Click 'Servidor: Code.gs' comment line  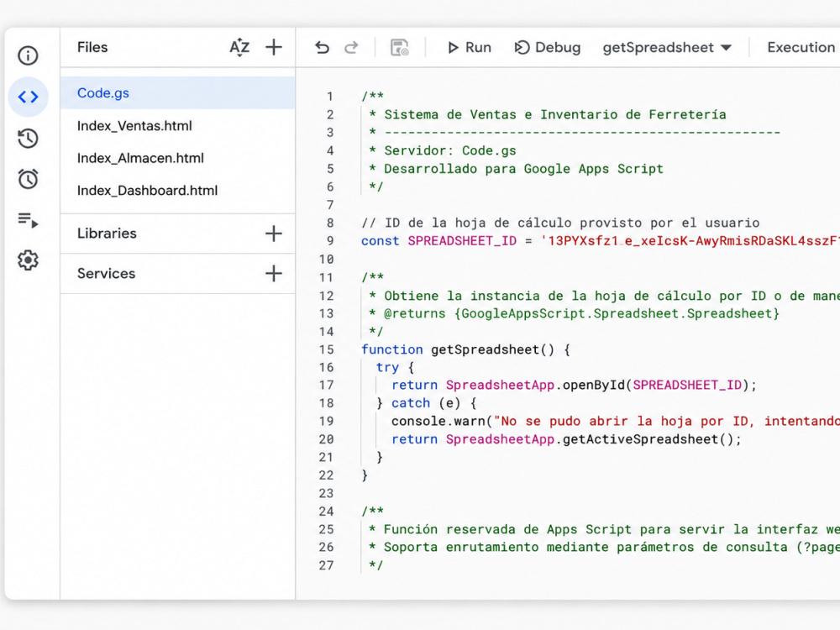point(450,150)
